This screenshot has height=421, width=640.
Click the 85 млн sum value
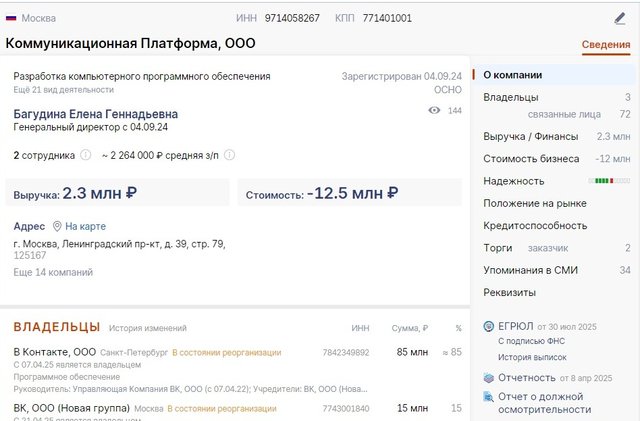tap(412, 352)
